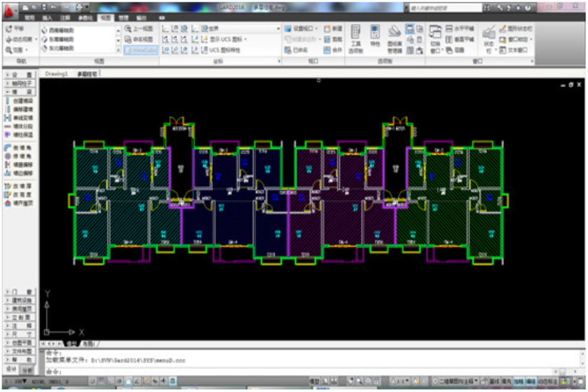
Task: Click the 上一视图 previous view icon
Action: [x=139, y=28]
